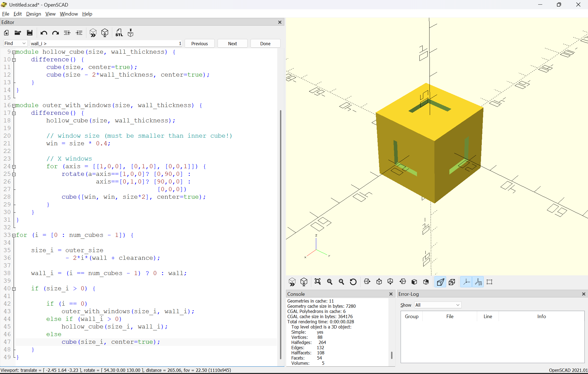588x374 pixels.
Task: Open the Window menu
Action: pyautogui.click(x=69, y=14)
